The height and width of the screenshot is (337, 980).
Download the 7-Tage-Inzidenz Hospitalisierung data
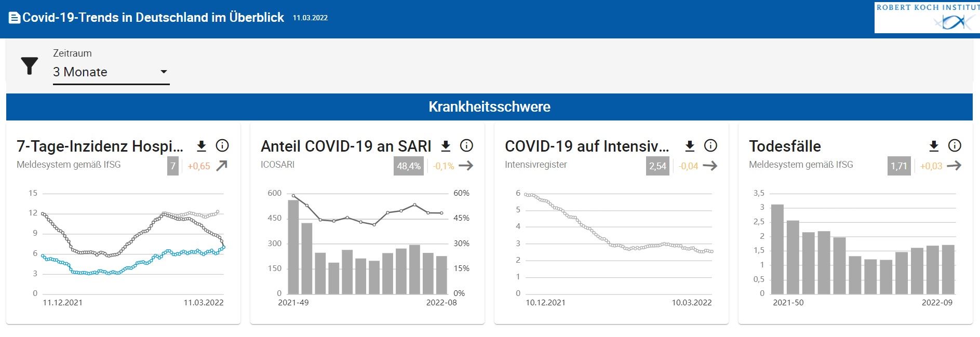202,146
